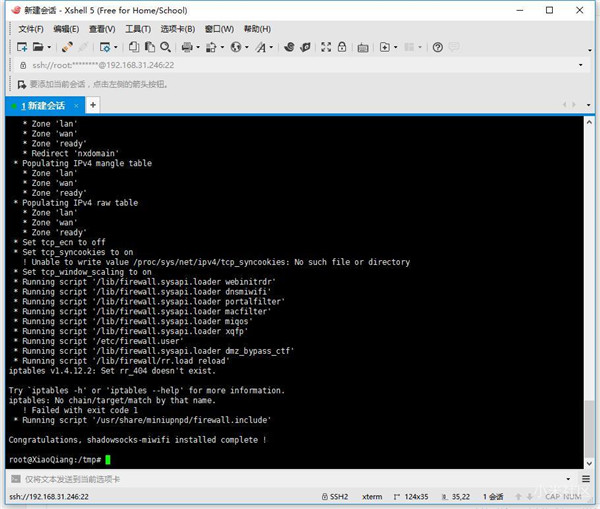The width and height of the screenshot is (600, 509).
Task: Click the New session toolbar icon
Action: [x=22, y=47]
